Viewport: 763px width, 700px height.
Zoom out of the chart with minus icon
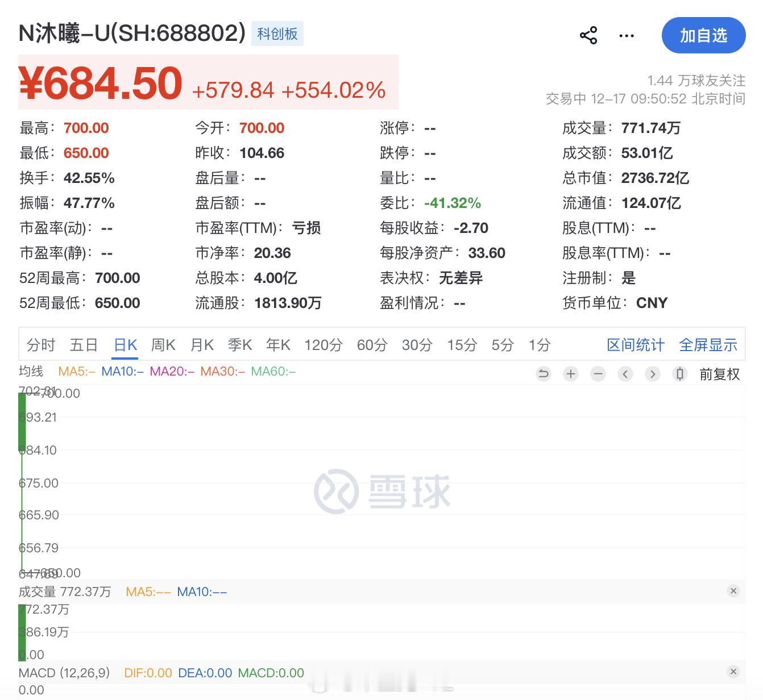pos(598,374)
